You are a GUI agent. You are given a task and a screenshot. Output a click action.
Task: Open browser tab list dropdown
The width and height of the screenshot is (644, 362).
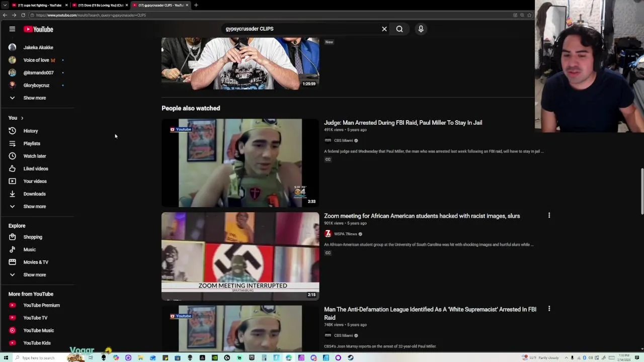point(5,5)
